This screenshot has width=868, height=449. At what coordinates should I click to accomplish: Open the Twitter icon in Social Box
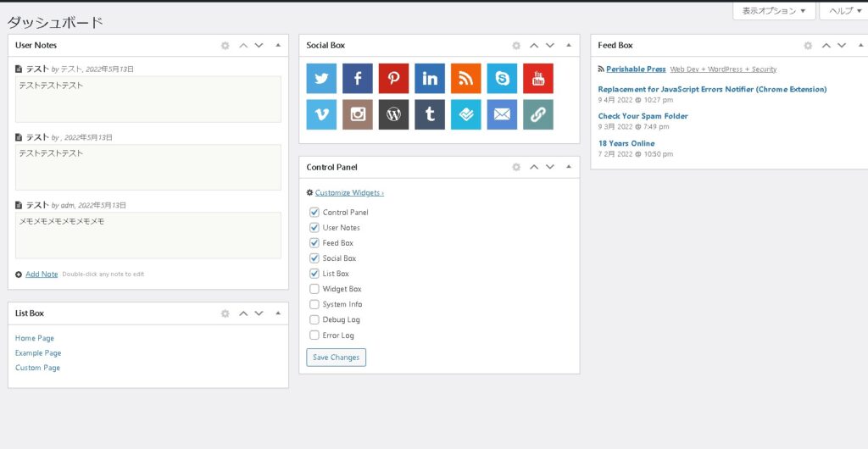(321, 79)
